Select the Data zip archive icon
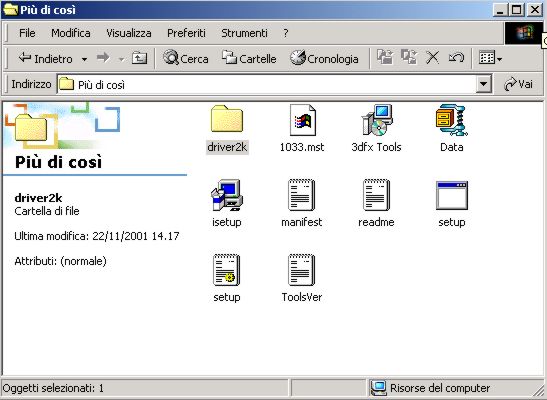This screenshot has width=547, height=400. coord(451,120)
